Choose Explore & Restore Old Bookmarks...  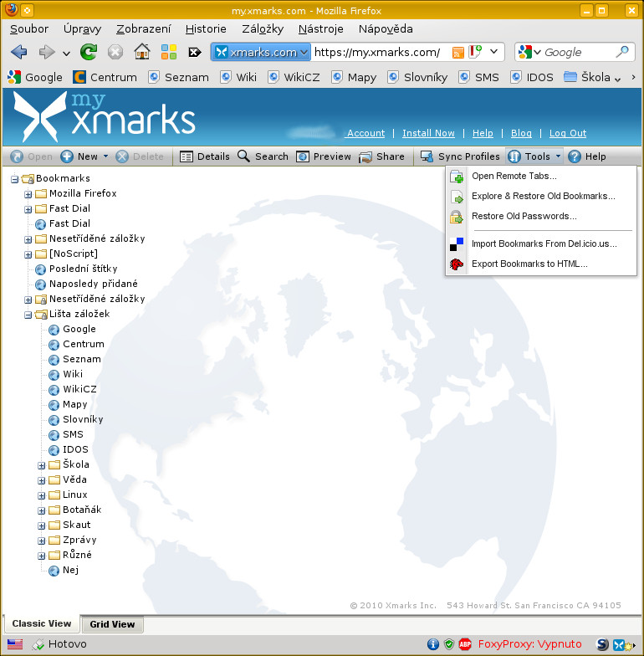click(541, 196)
